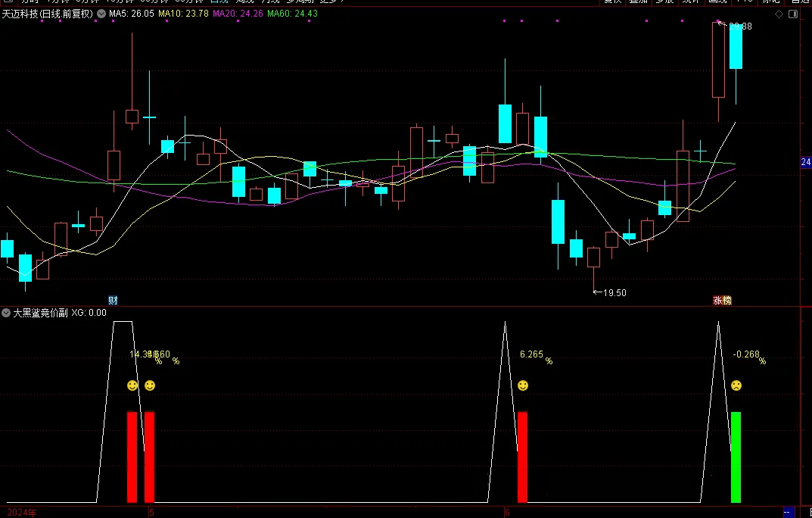The height and width of the screenshot is (518, 812).
Task: Click the first smiley icon near 14.39 signal
Action: point(132,385)
